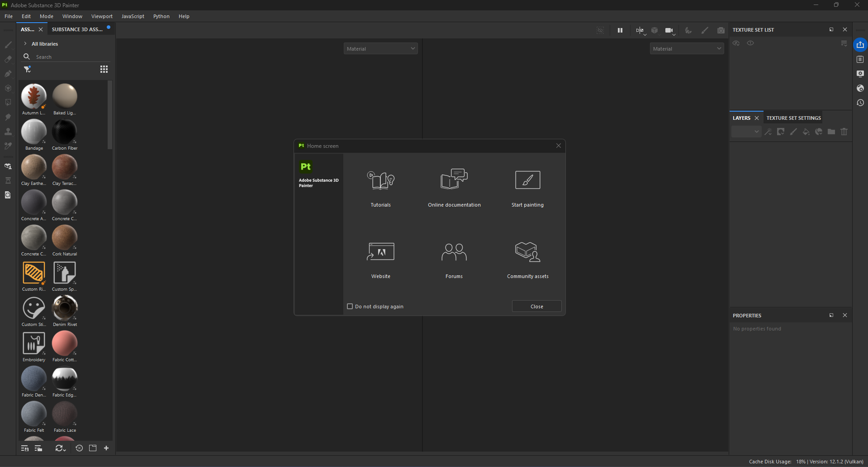
Task: Enable Do not display again checkbox
Action: point(350,307)
